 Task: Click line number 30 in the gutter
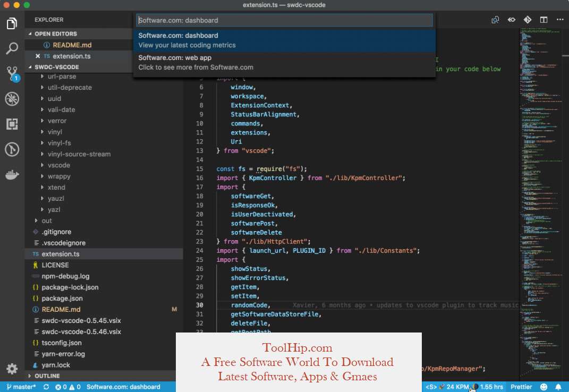[x=200, y=305]
